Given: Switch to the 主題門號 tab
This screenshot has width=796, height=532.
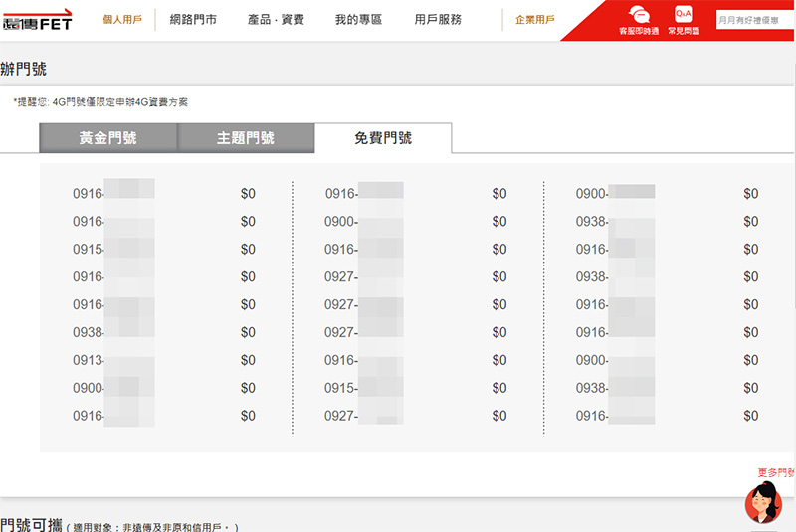Looking at the screenshot, I should [246, 138].
